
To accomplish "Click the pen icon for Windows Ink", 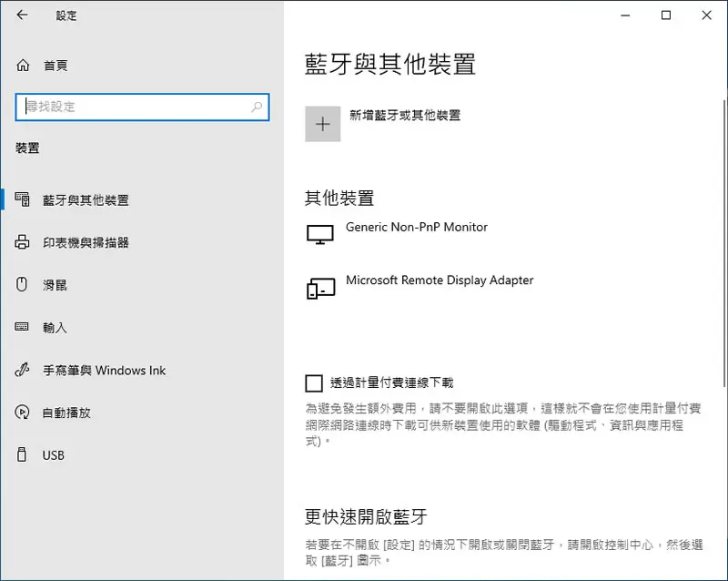I will (22, 370).
